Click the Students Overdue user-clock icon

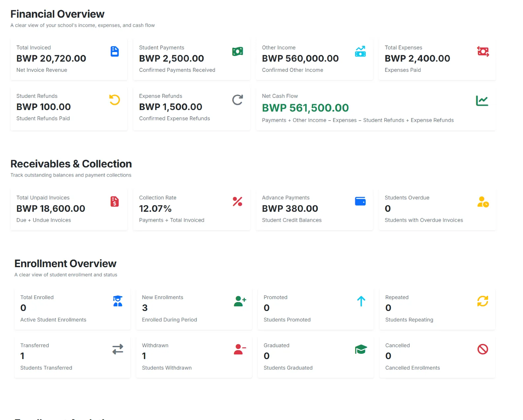483,202
